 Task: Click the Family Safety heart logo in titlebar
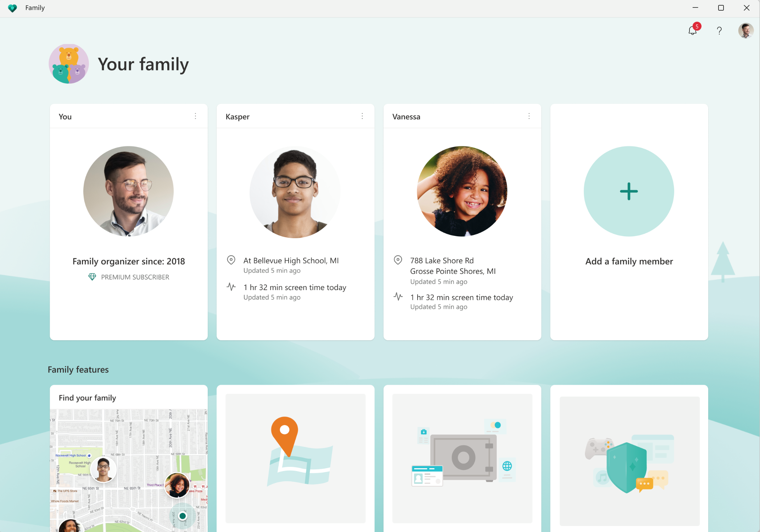tap(13, 8)
